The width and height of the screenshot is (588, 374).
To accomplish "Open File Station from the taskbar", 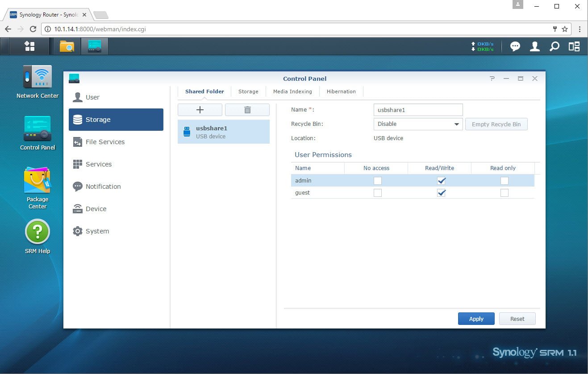I will tap(67, 46).
